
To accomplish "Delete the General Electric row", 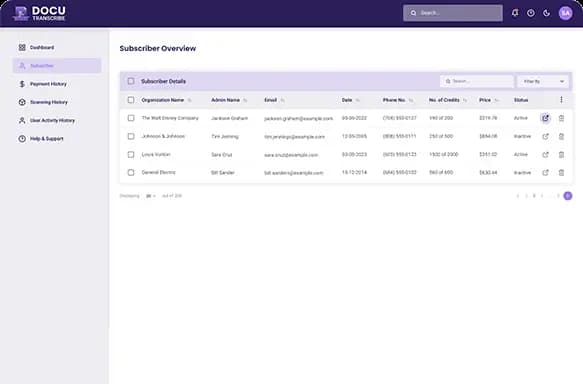I will pyautogui.click(x=561, y=172).
